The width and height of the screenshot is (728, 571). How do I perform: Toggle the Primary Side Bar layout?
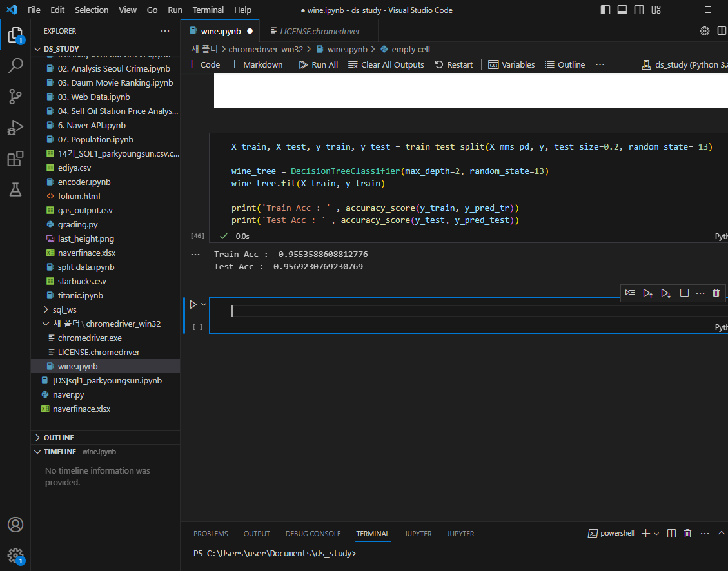pos(605,10)
